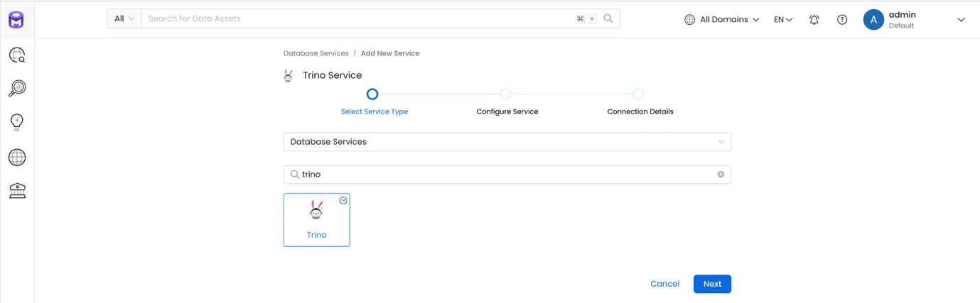Open the Govern building sidebar icon

tap(17, 191)
